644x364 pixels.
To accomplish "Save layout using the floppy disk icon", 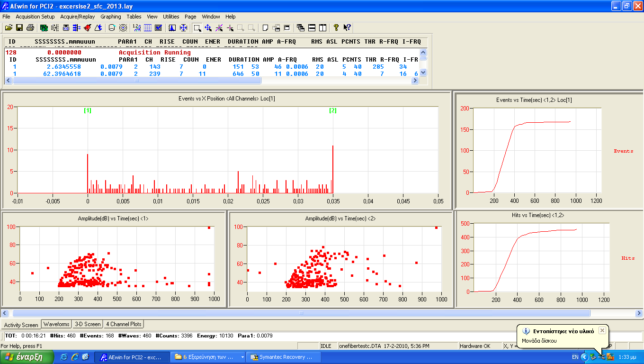I will tap(19, 27).
